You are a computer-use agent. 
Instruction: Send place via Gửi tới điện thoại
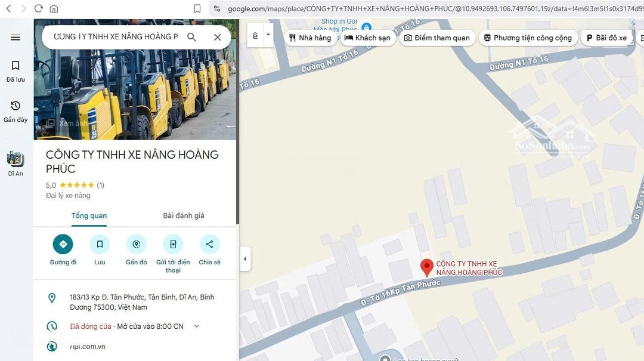[x=173, y=244]
